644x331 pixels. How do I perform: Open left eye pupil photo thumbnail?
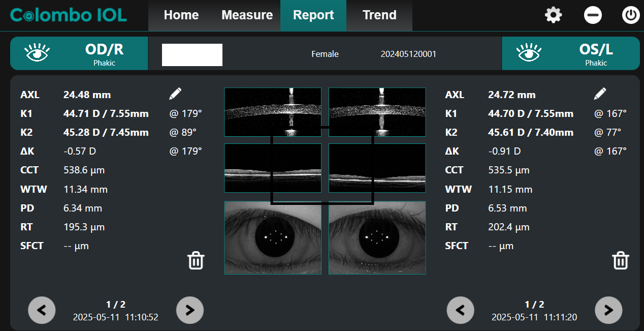[x=377, y=237]
